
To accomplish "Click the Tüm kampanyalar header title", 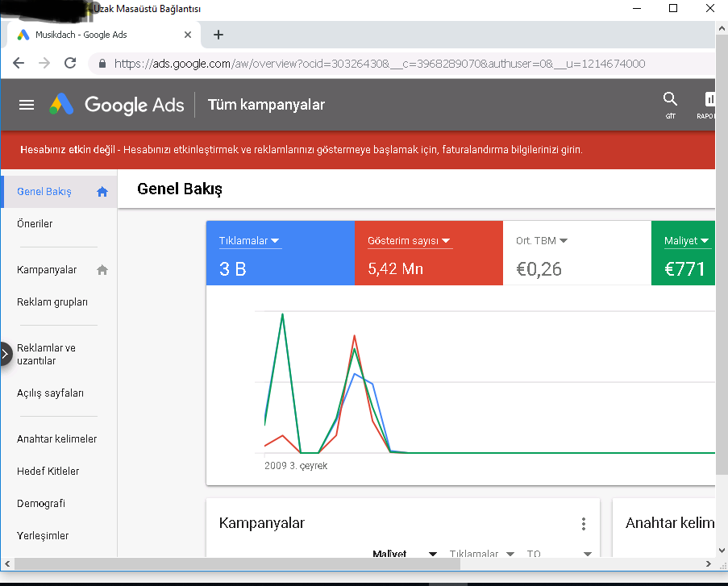I will (x=266, y=105).
